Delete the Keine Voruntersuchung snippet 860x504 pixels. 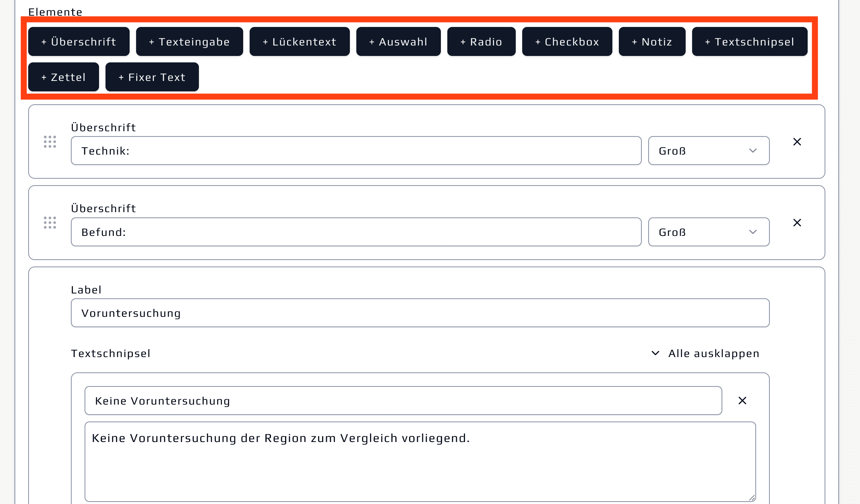point(742,401)
